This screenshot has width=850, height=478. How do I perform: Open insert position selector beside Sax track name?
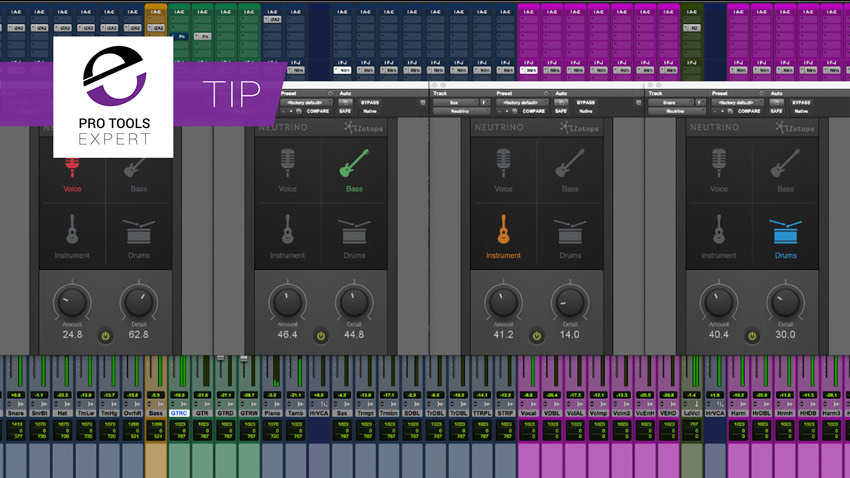pyautogui.click(x=485, y=102)
